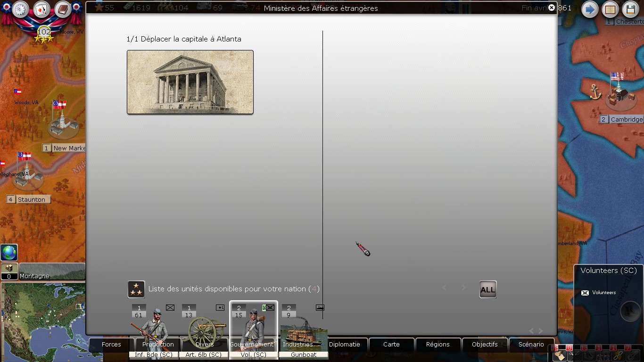Select the Art. 6lb (SC) cannon unit
The height and width of the screenshot is (362, 644).
(x=204, y=330)
